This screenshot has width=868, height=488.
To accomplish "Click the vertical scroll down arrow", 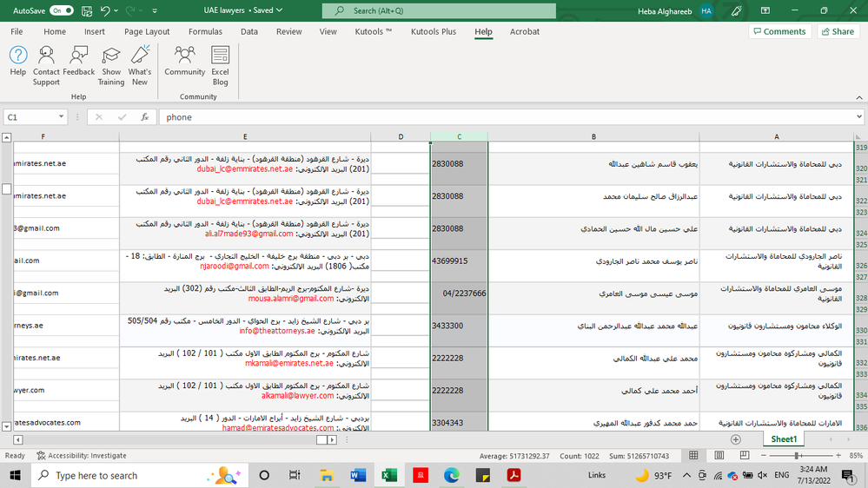I will pyautogui.click(x=7, y=426).
